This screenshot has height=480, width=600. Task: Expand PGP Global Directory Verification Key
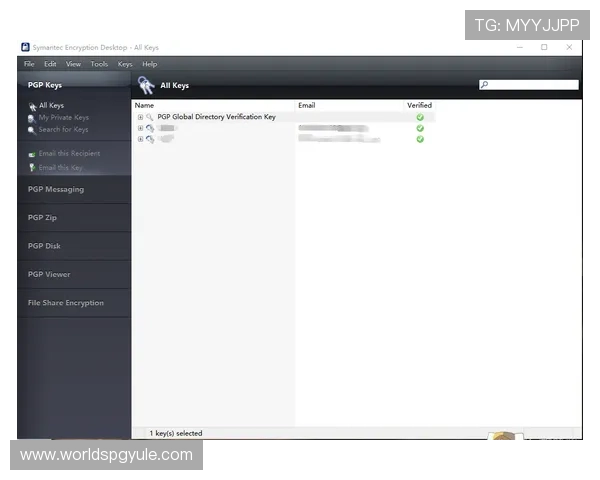click(140, 117)
